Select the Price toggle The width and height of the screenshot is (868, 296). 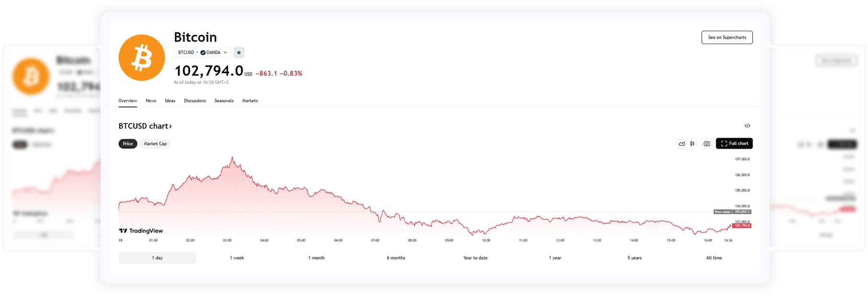(x=128, y=143)
